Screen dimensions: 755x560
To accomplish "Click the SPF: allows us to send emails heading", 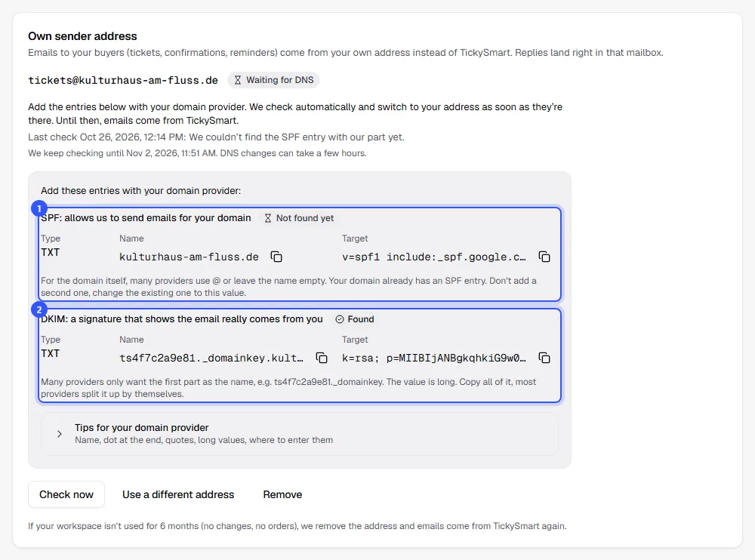I will [x=146, y=218].
